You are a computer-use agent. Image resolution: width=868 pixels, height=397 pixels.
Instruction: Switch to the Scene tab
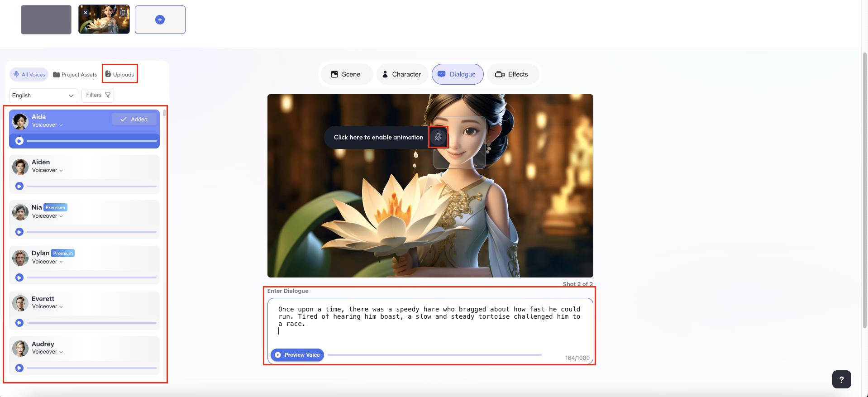(347, 74)
